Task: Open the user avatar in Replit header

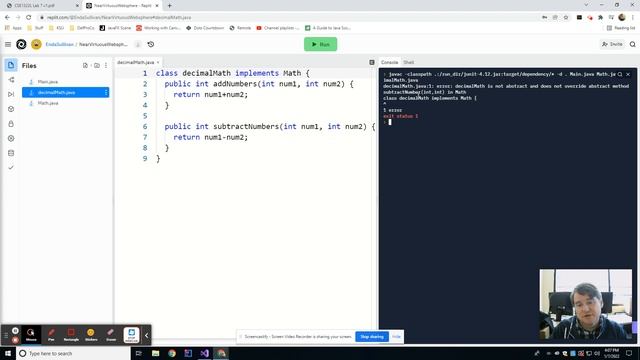Action: 36,44
